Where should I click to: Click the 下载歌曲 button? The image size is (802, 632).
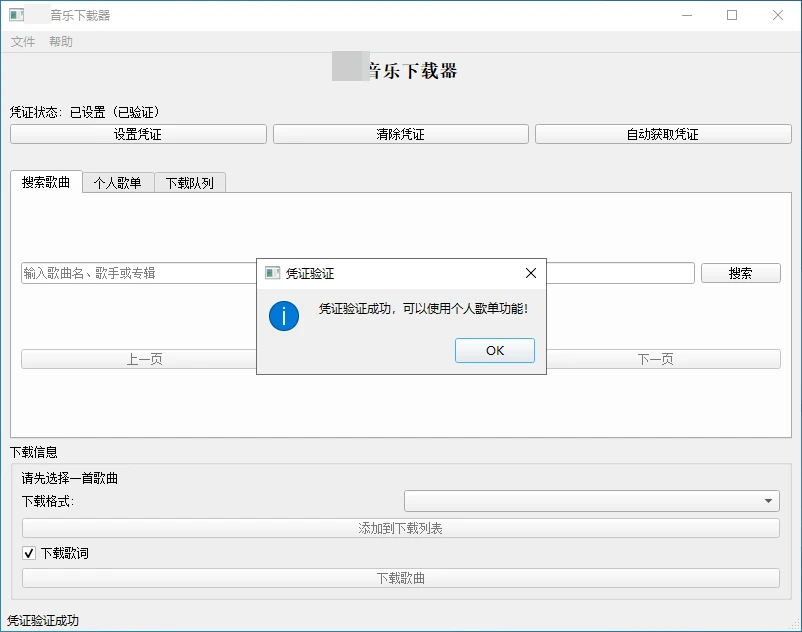coord(400,578)
